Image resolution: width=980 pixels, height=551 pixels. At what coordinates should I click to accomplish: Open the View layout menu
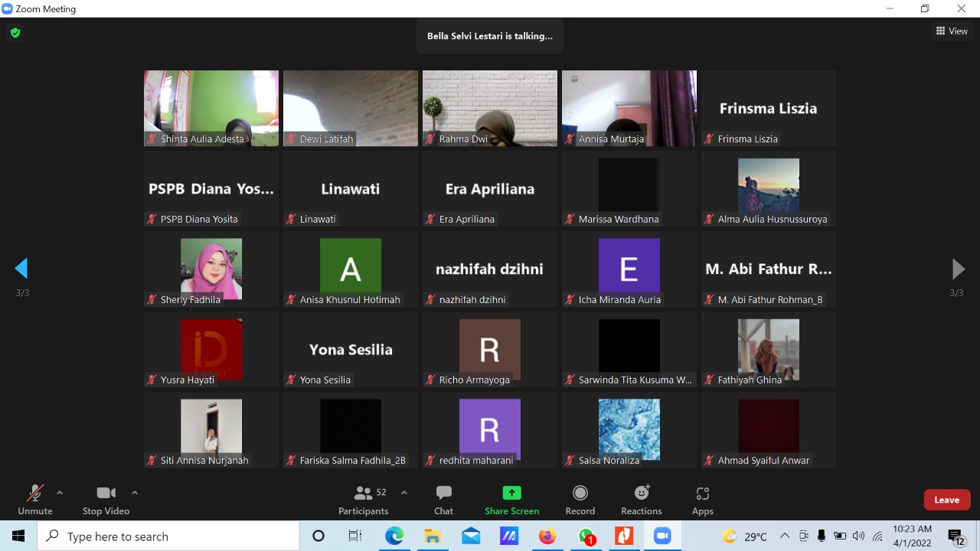coord(952,31)
